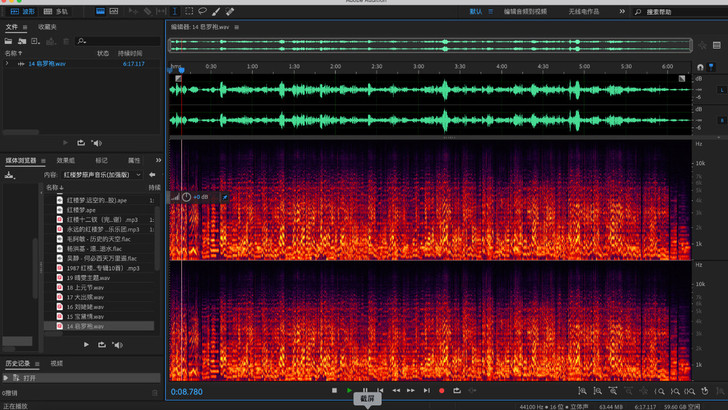Switch to Multitrack (多轨) view
This screenshot has width=728, height=410.
(x=57, y=11)
